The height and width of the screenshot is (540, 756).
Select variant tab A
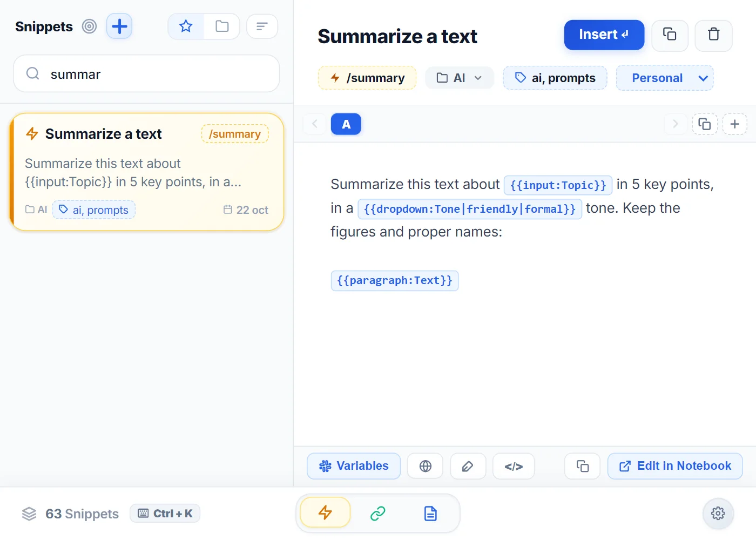pyautogui.click(x=346, y=124)
